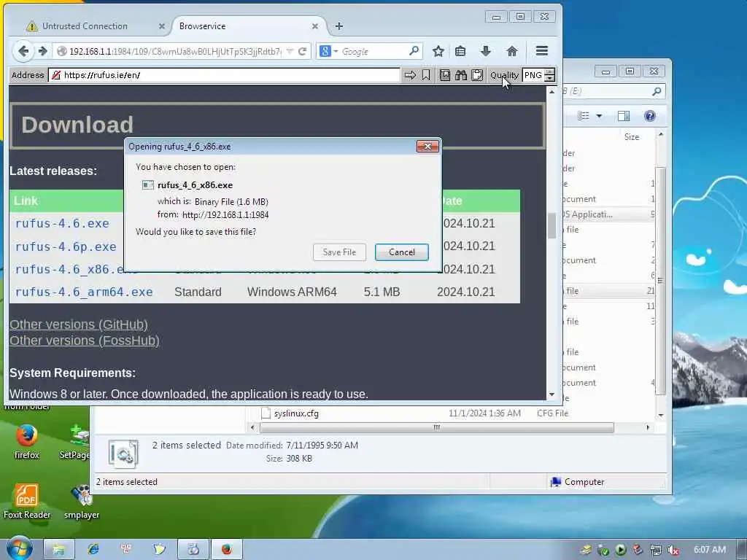The image size is (747, 560).
Task: Increase Quality with the stepper up arrow
Action: (550, 72)
